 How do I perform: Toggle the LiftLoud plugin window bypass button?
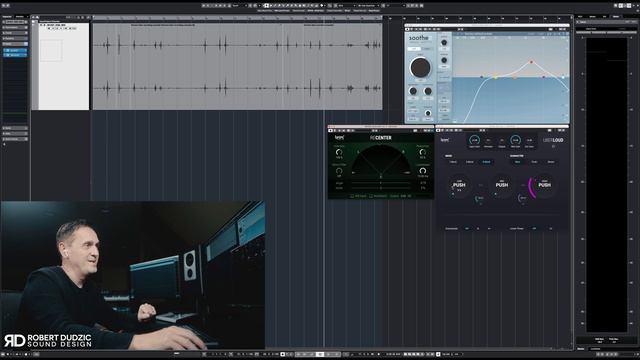point(438,130)
